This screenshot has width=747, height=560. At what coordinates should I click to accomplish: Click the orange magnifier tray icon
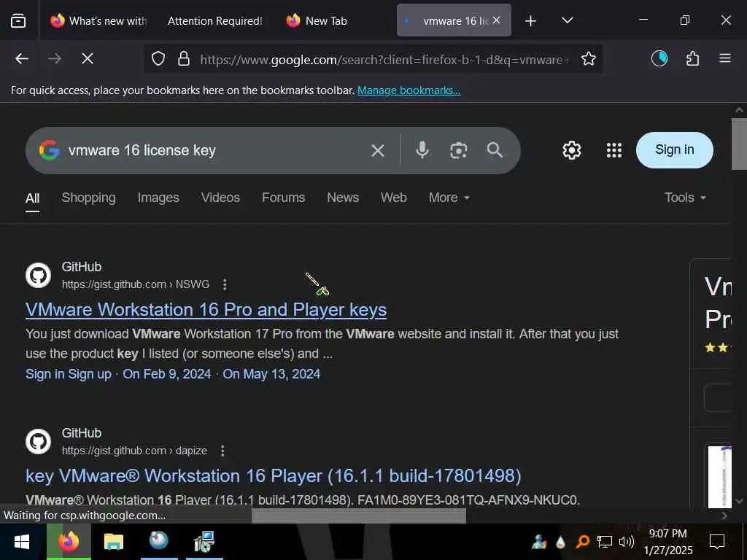click(582, 542)
